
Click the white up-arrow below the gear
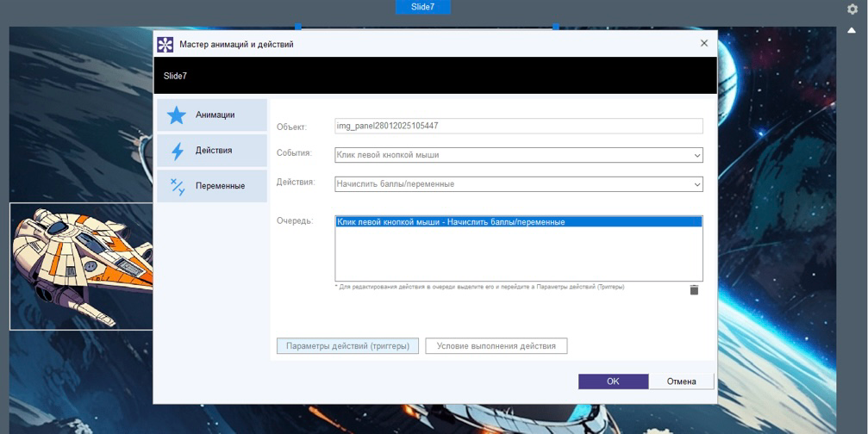coord(852,30)
